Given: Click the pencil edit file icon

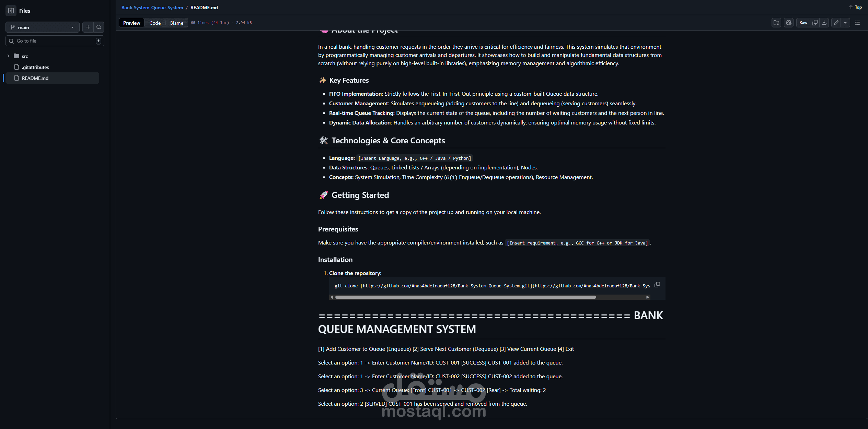Looking at the screenshot, I should pos(836,23).
